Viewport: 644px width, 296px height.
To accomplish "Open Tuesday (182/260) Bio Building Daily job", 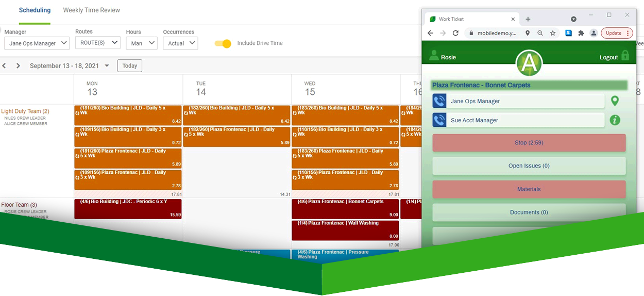I will tap(237, 115).
